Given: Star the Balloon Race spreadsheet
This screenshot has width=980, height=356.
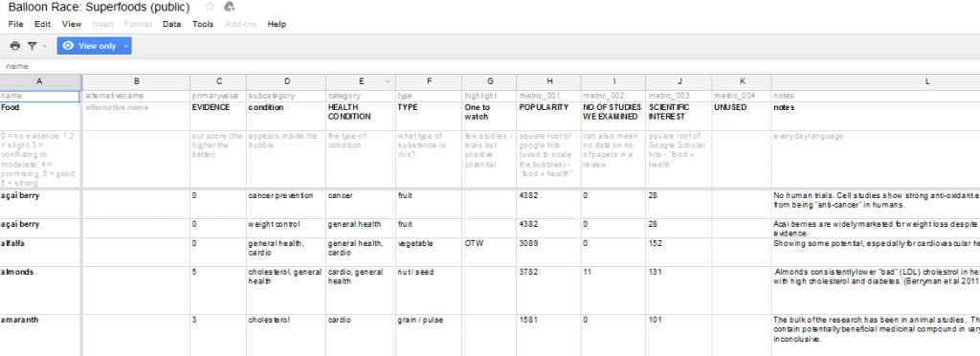Looking at the screenshot, I should (x=210, y=7).
